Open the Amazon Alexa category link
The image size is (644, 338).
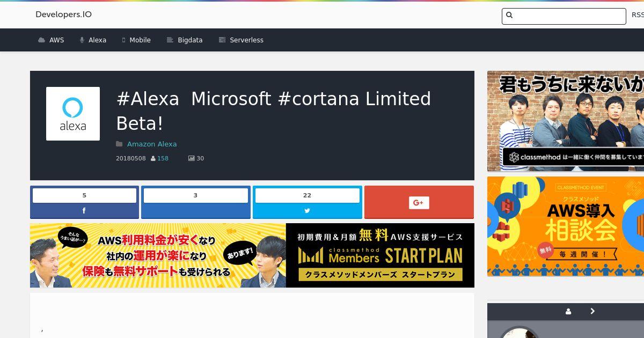click(x=152, y=144)
